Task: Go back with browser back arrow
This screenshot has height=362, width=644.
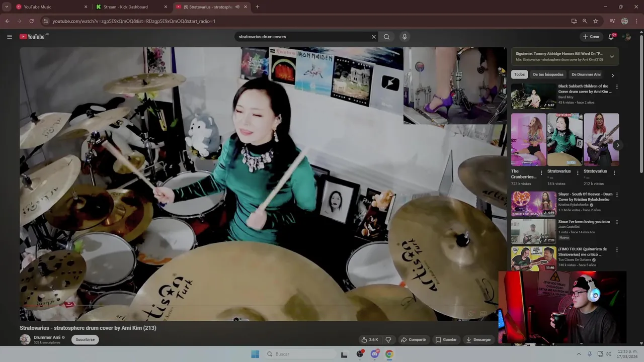Action: pos(7,21)
